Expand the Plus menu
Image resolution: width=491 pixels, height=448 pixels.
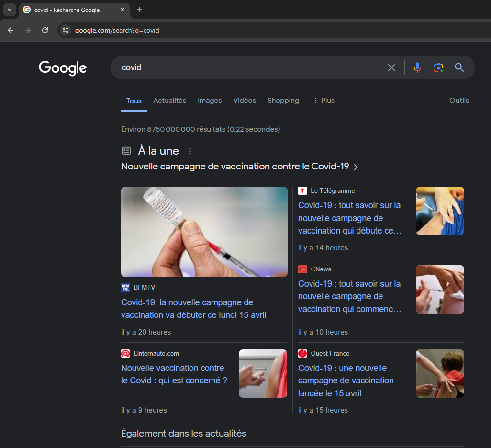[x=324, y=101]
